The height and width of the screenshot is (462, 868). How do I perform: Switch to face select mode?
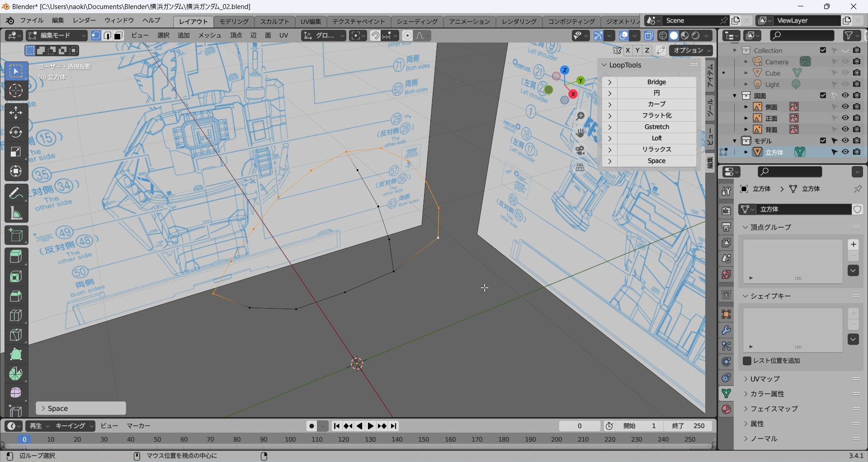point(118,36)
